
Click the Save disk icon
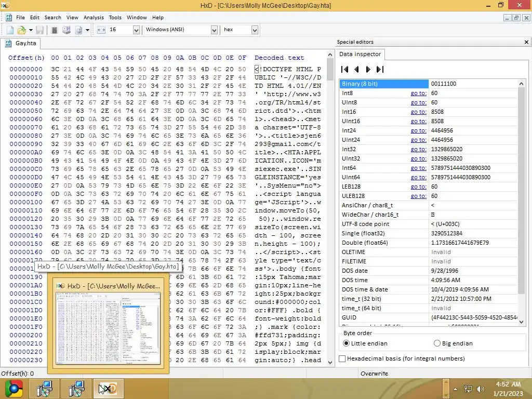tap(39, 30)
